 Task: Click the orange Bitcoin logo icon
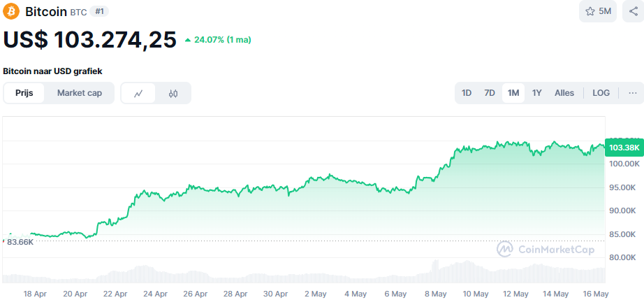point(11,11)
